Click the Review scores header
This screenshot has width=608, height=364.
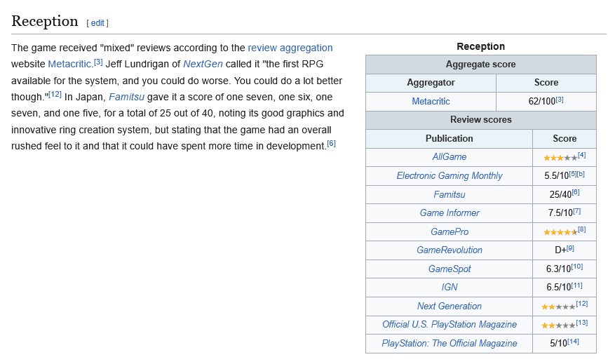coord(481,120)
